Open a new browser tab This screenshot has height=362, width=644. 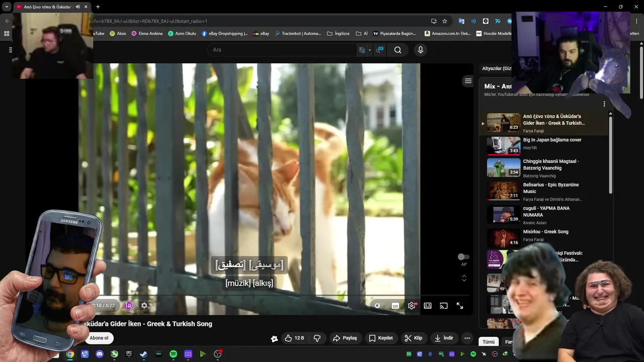[98, 7]
